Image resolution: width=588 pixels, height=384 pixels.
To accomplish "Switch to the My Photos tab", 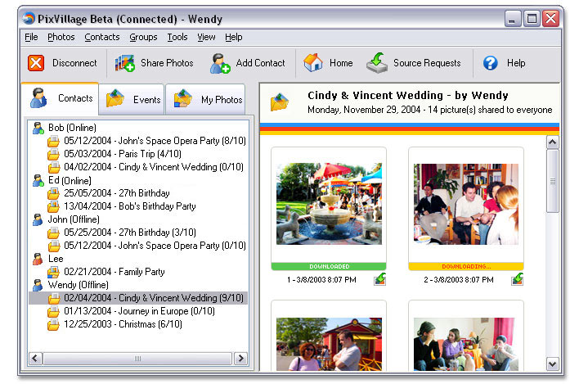I will pyautogui.click(x=205, y=99).
